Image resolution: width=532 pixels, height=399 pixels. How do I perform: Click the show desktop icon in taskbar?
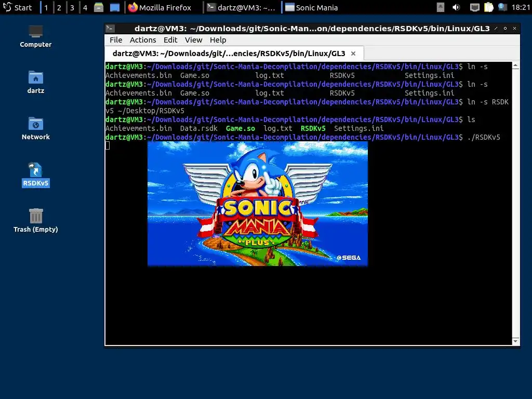tap(115, 7)
